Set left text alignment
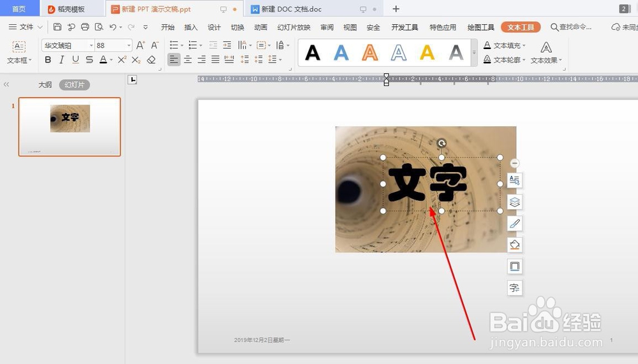The width and height of the screenshot is (638, 364). pos(174,60)
